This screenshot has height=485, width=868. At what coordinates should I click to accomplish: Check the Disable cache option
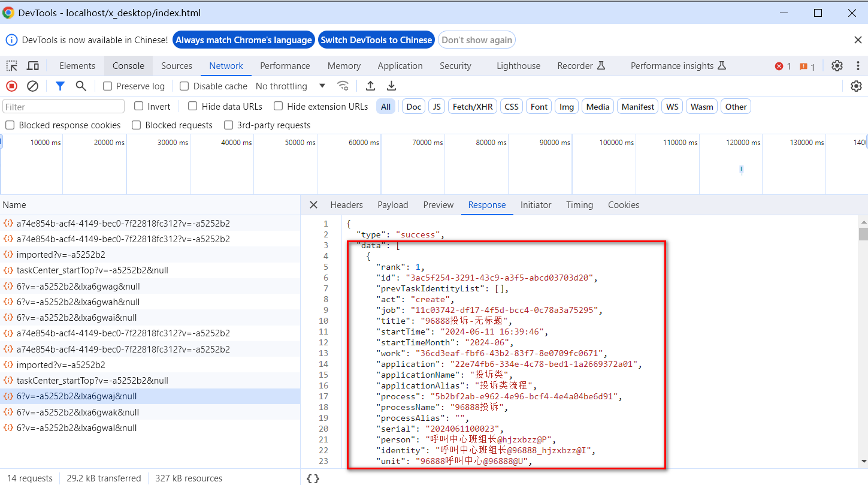185,86
